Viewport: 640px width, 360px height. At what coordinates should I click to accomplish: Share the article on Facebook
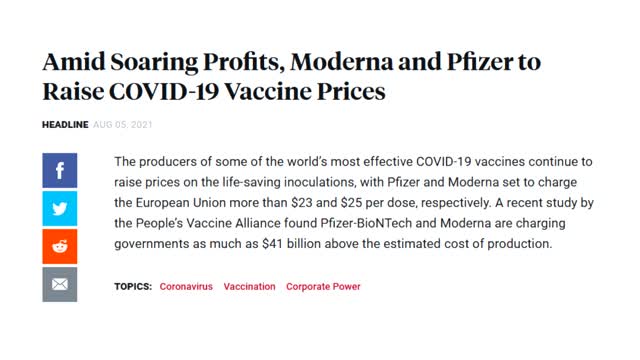click(60, 170)
